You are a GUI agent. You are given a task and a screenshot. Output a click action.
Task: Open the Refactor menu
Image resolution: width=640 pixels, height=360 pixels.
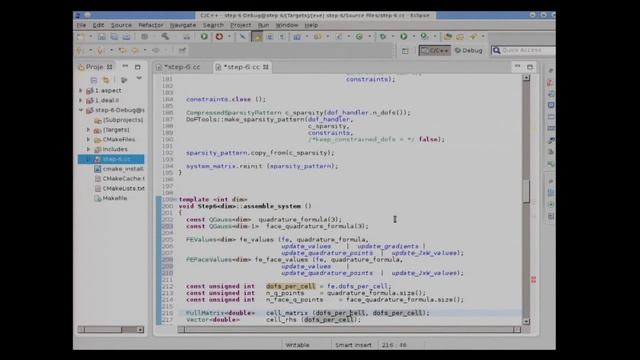[151, 25]
